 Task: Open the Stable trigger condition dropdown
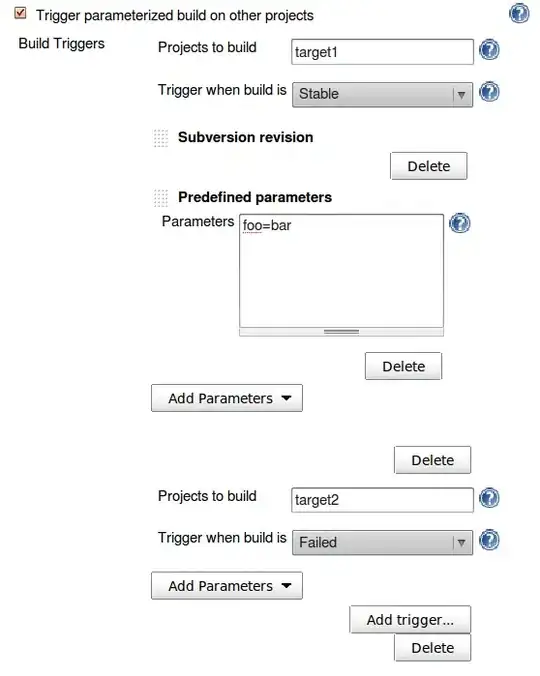pos(382,94)
